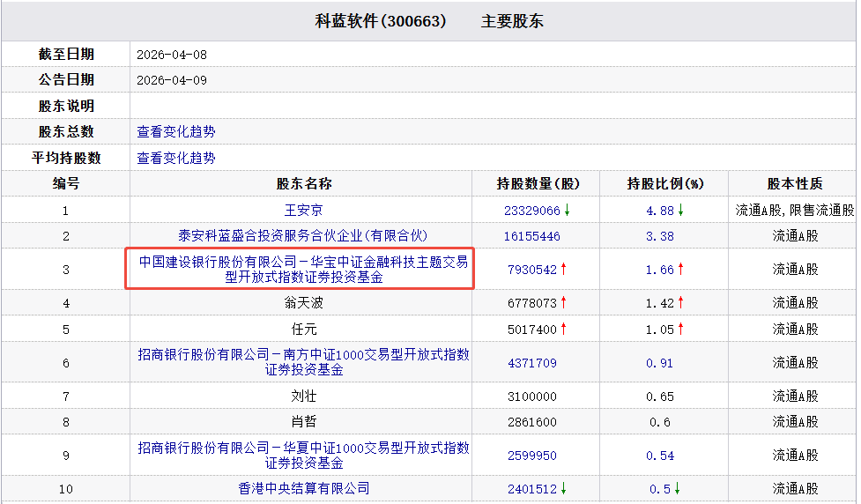Click the 持股数量(股) column header
The image size is (861, 504).
point(538,184)
